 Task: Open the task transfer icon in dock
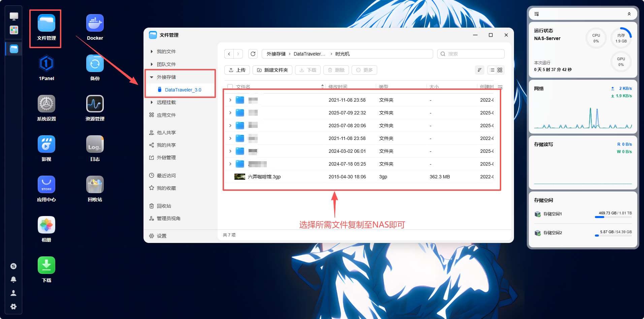13,266
